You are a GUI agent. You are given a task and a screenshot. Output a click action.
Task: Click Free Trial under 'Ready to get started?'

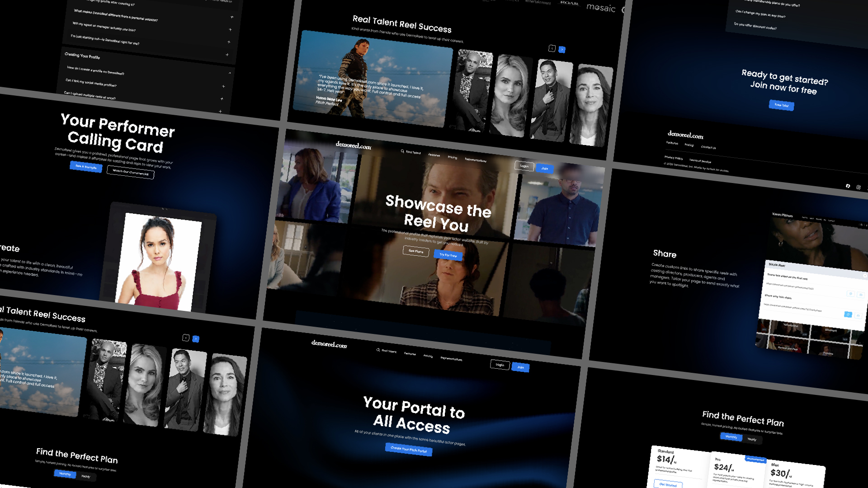point(781,105)
